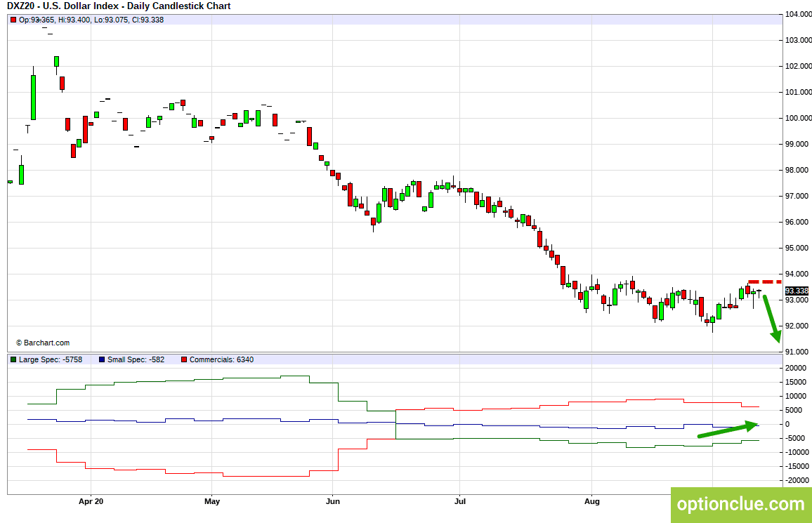Select the OHLC readout starting with Op:93.365
This screenshot has height=523, width=812.
91,20
